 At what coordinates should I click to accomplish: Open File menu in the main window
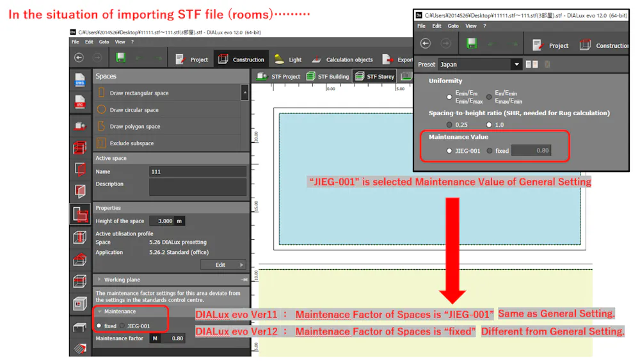click(75, 42)
